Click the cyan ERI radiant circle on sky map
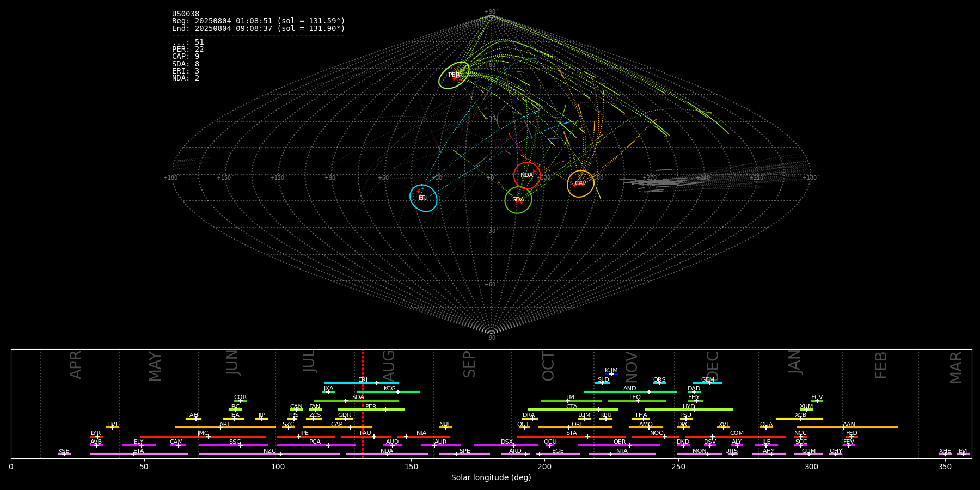 [x=424, y=198]
